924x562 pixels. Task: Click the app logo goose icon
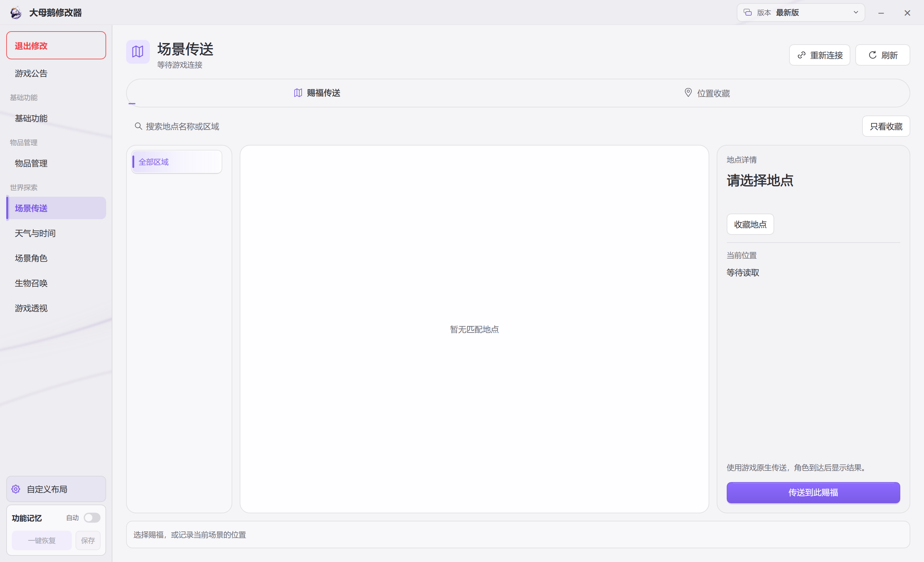(16, 13)
